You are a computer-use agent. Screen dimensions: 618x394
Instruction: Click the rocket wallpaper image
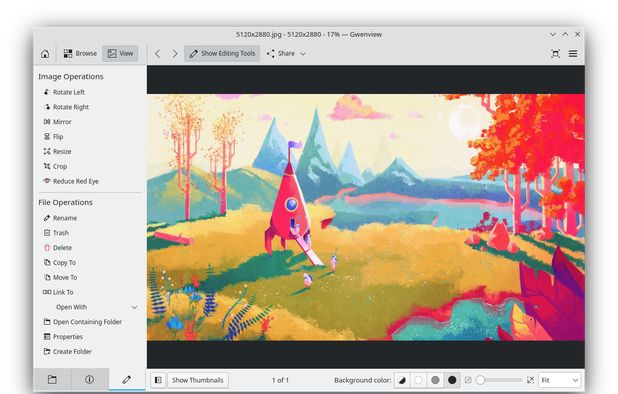pos(366,217)
